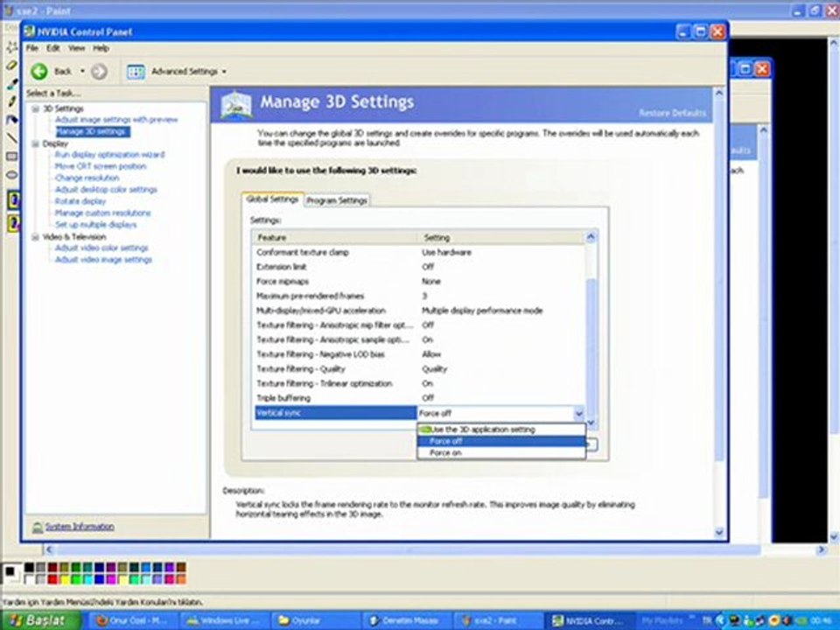Viewport: 840px width, 630px height.
Task: Switch to sxe2 - Paint taskbar button
Action: (497, 621)
